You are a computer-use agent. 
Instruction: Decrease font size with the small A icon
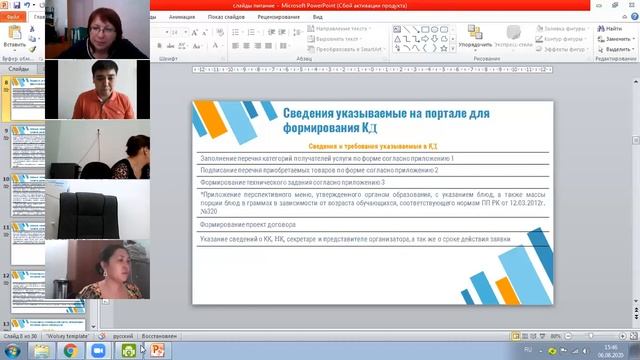click(x=204, y=33)
